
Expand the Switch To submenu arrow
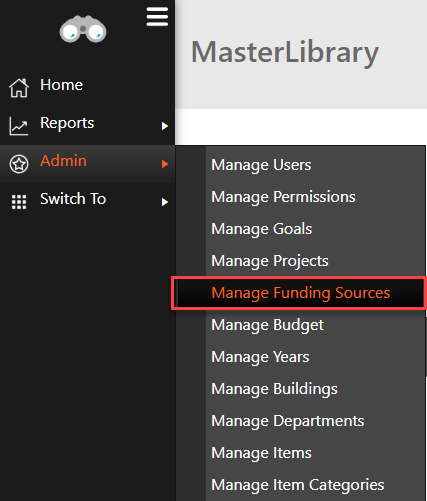pos(165,202)
